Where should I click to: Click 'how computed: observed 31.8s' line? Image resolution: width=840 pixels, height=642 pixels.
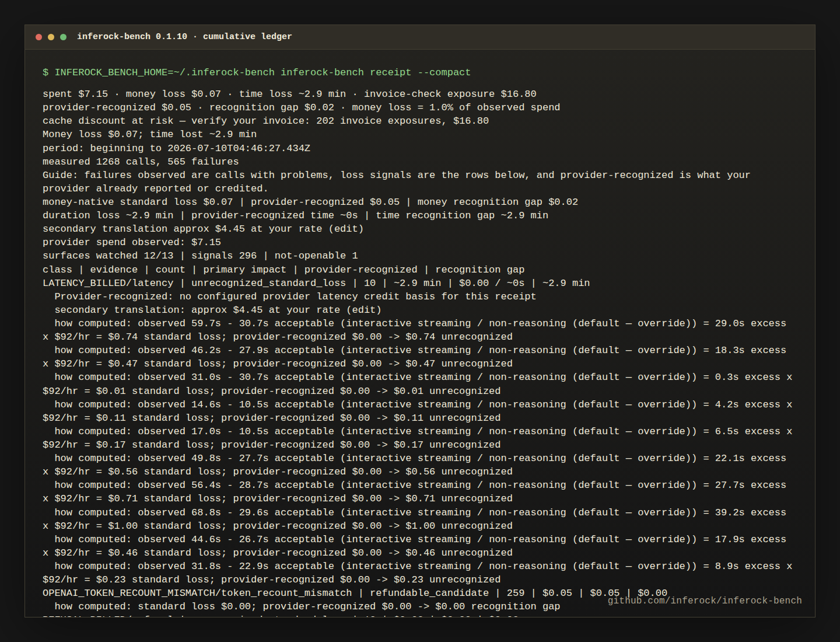pyautogui.click(x=423, y=566)
